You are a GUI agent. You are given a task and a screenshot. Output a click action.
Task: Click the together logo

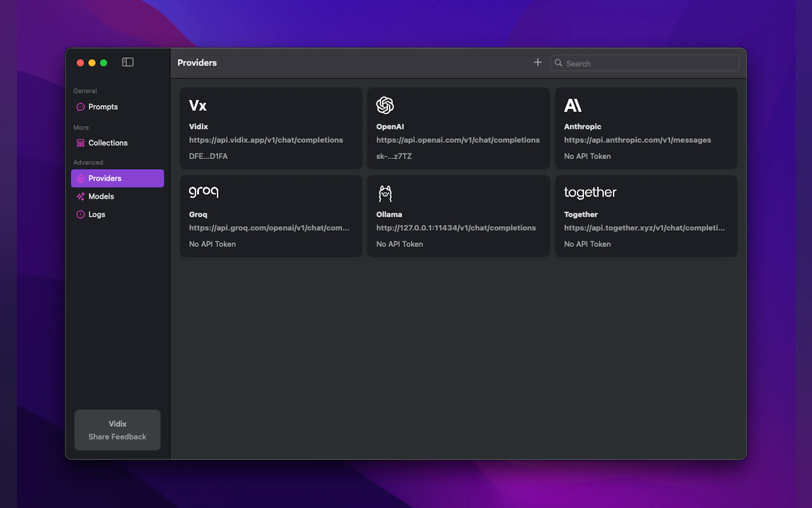pos(590,193)
